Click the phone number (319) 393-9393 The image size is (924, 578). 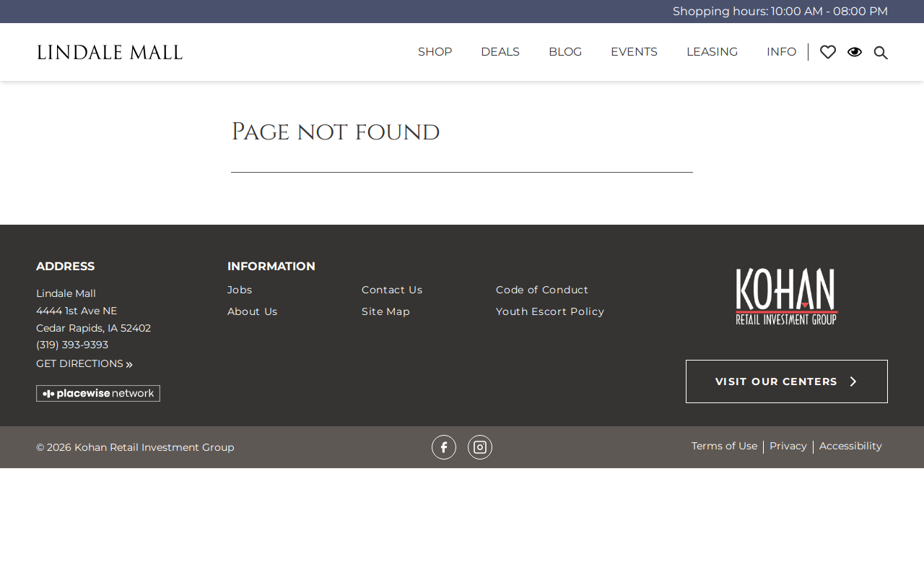72,345
